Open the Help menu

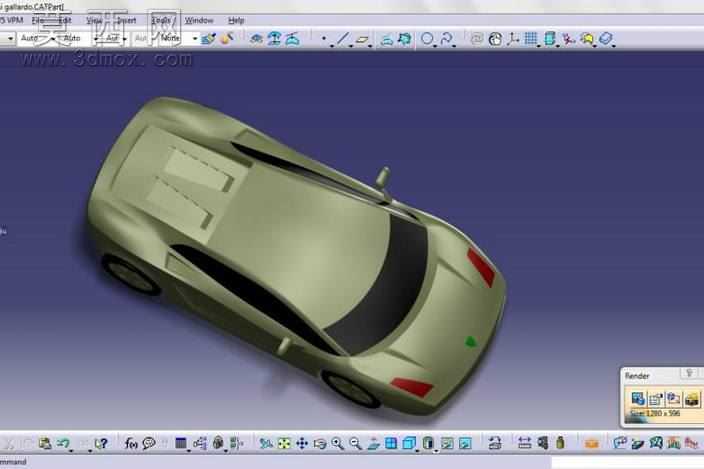click(236, 21)
